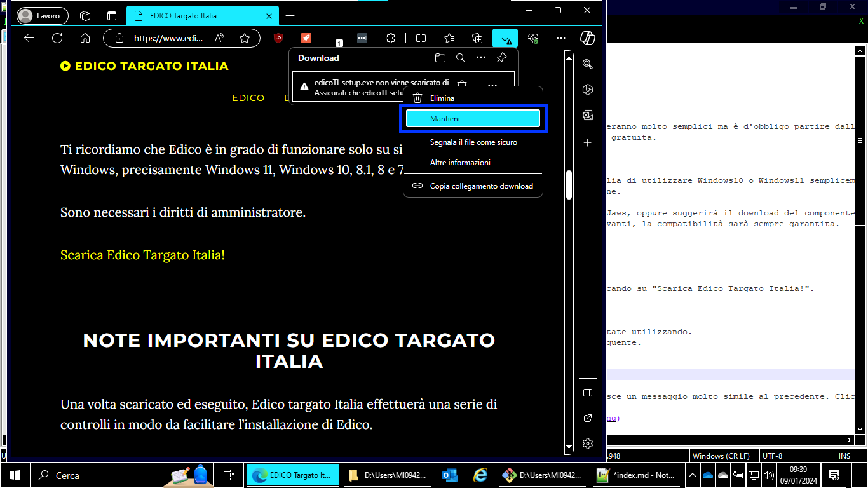Viewport: 868px width, 488px height.
Task: Hide the Edge sidebar
Action: pyautogui.click(x=588, y=393)
